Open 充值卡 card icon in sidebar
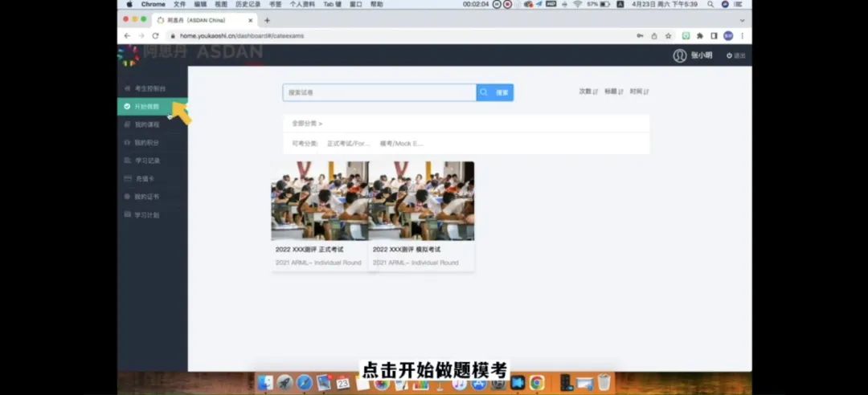 click(x=127, y=178)
